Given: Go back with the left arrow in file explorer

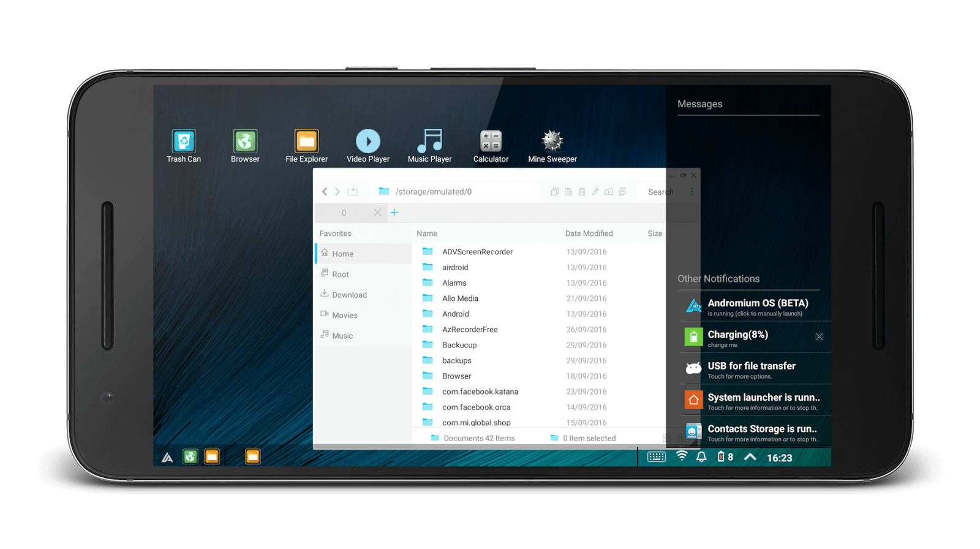Looking at the screenshot, I should (325, 192).
